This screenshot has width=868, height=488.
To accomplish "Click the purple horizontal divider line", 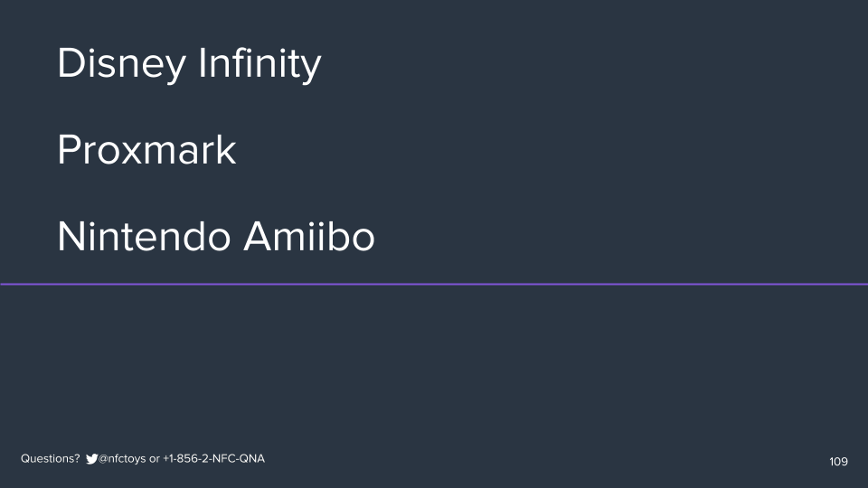I will [x=434, y=285].
